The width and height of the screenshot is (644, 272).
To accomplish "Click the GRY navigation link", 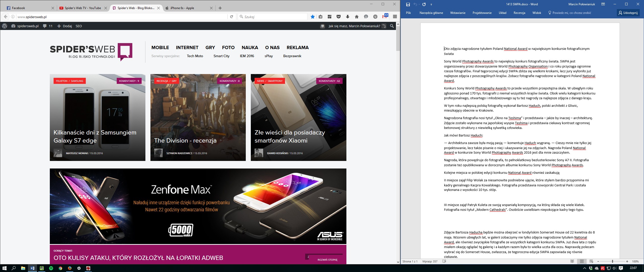I will pyautogui.click(x=210, y=48).
